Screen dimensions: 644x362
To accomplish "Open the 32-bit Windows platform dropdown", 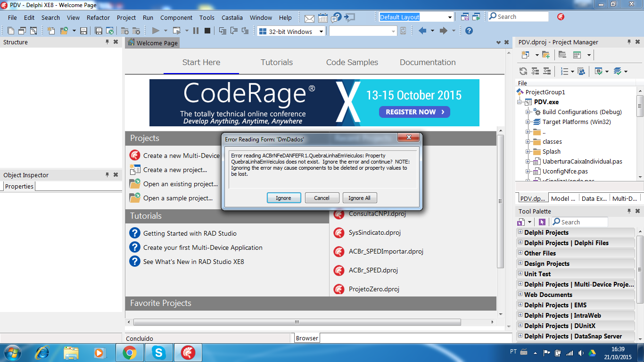I will coord(321,32).
